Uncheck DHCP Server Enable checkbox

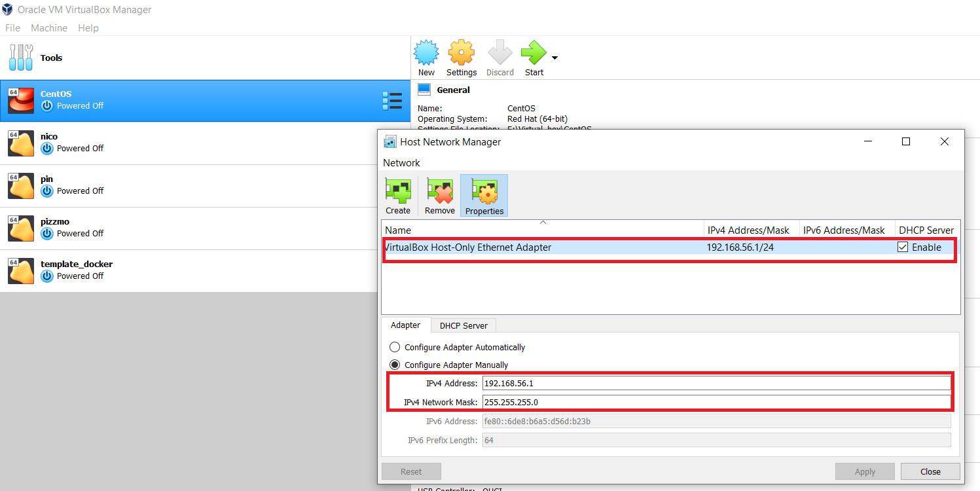pos(903,247)
